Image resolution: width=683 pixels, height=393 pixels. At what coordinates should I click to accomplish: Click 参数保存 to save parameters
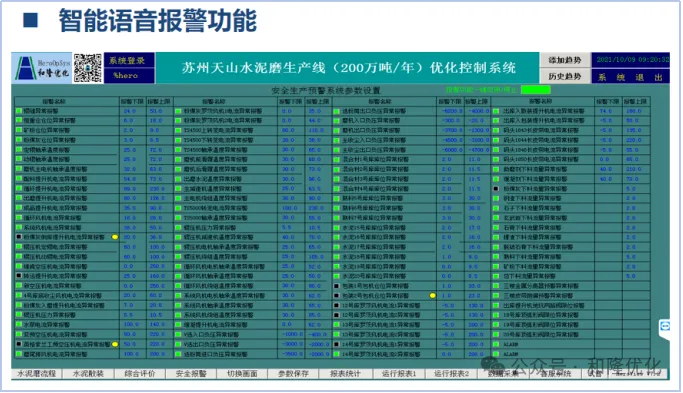[x=294, y=374]
